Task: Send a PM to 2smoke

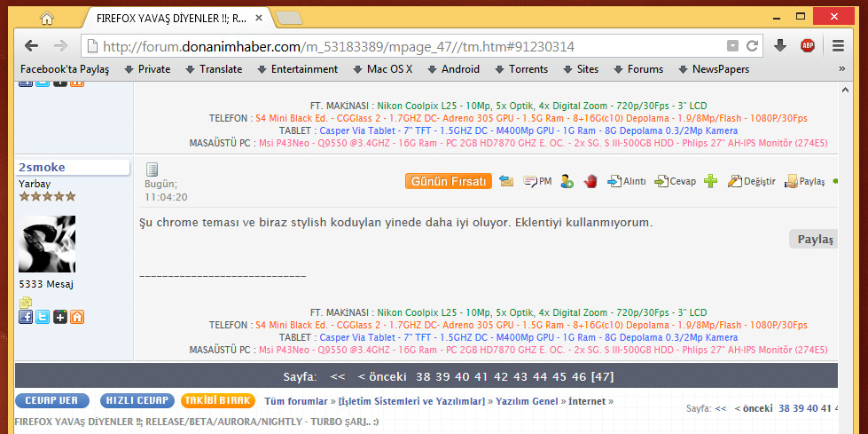Action: [537, 181]
